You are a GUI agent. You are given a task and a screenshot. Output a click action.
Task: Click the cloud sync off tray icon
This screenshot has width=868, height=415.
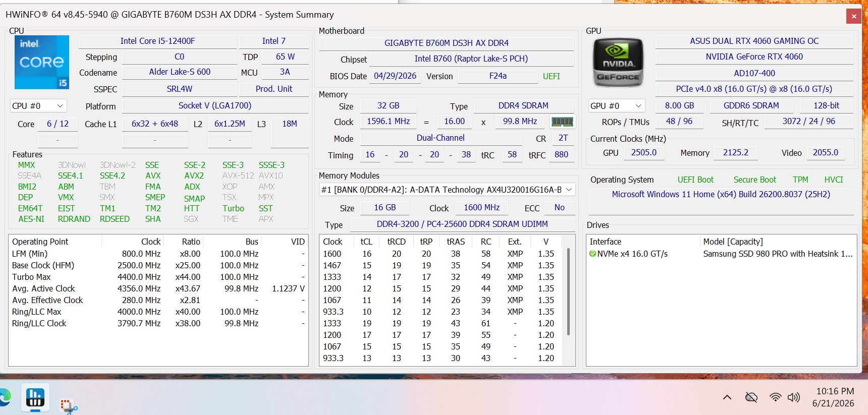point(751,397)
